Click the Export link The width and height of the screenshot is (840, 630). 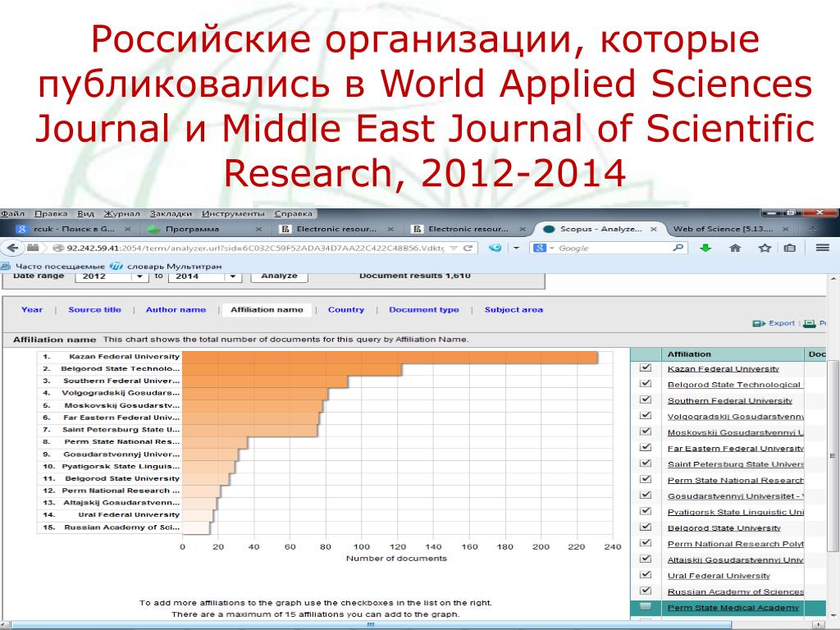pyautogui.click(x=782, y=323)
